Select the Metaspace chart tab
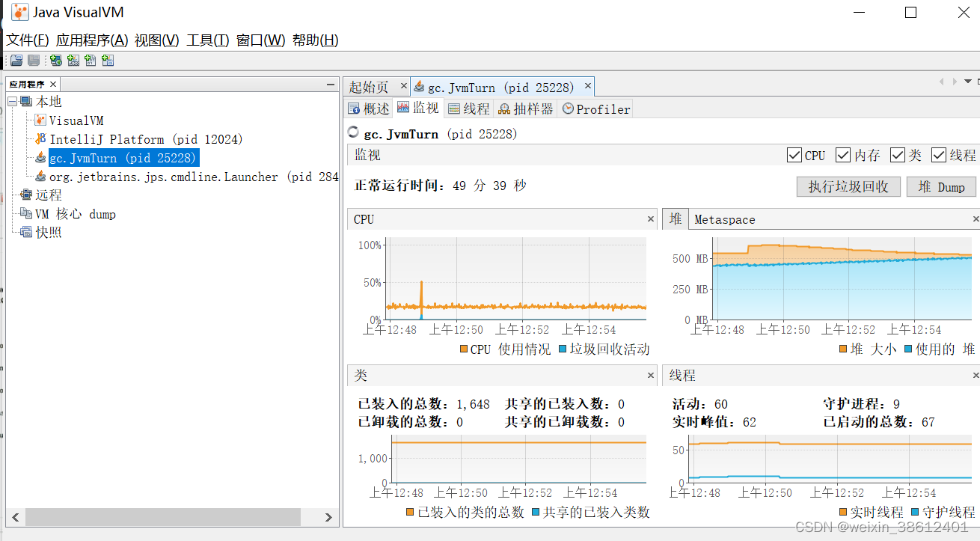Image resolution: width=980 pixels, height=541 pixels. point(725,220)
